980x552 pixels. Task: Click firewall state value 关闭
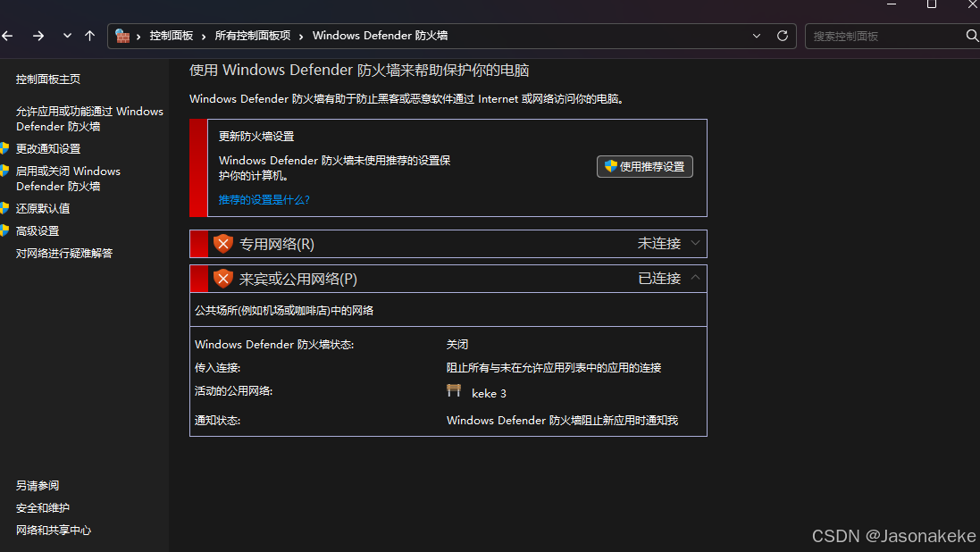[457, 345]
